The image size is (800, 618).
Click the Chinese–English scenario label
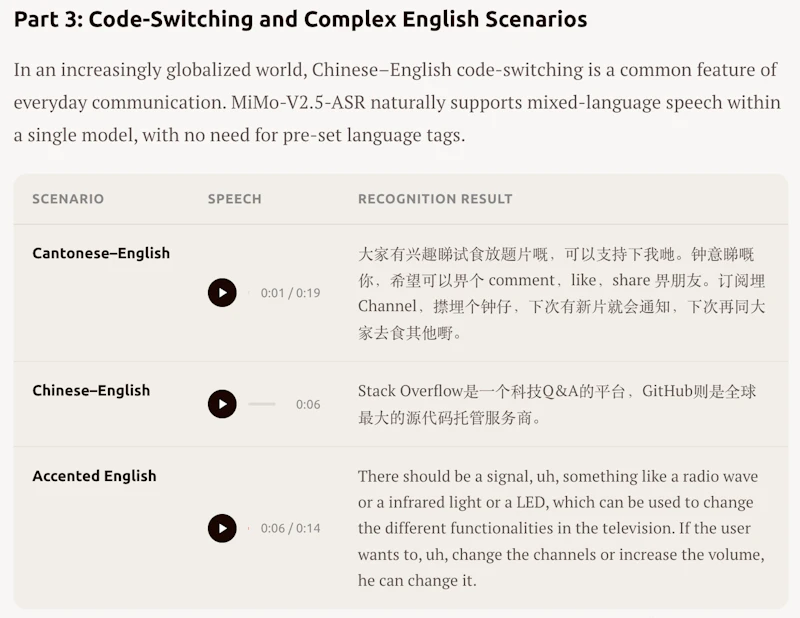pos(91,390)
